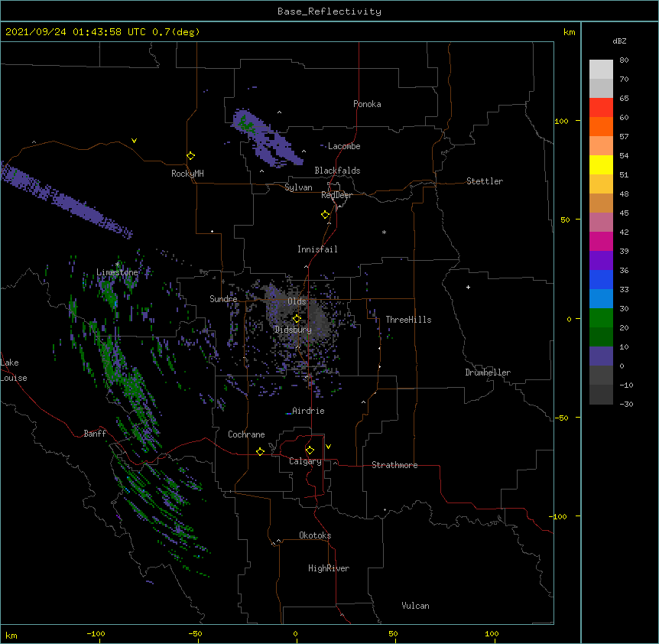Click the Vulcan town label
Image resolution: width=659 pixels, height=644 pixels.
tap(415, 606)
